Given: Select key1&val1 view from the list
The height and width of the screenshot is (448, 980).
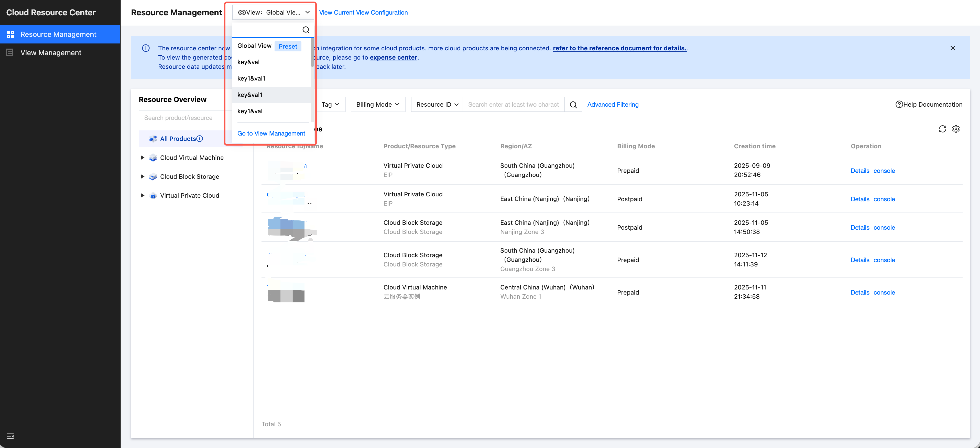Looking at the screenshot, I should click(251, 78).
